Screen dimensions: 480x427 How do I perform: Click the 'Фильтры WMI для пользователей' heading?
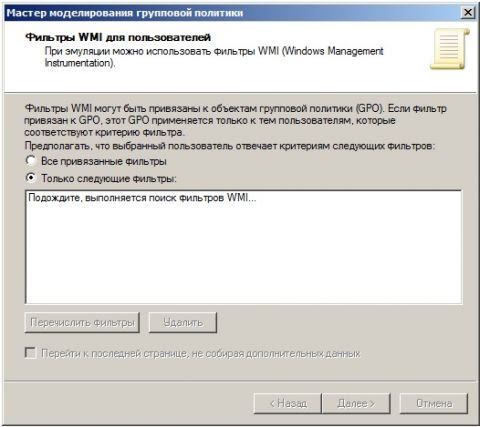coord(118,37)
